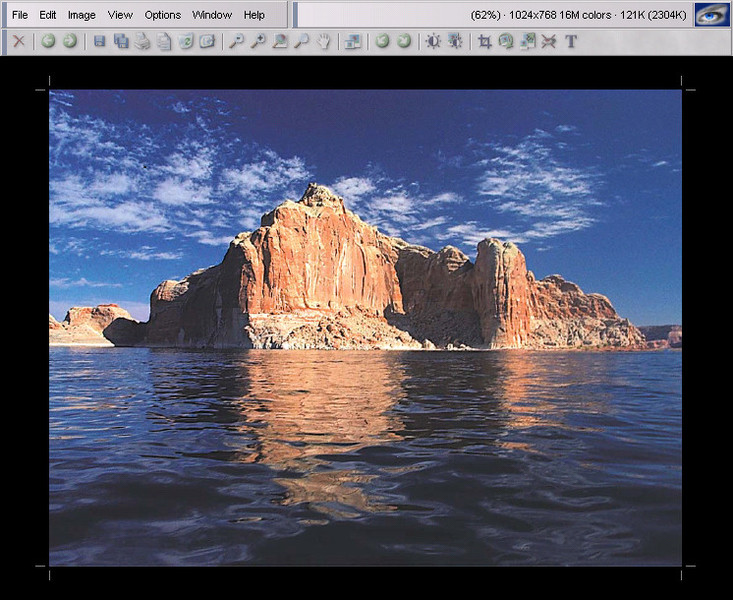The image size is (733, 600).
Task: Open the Options menu
Action: 163,15
